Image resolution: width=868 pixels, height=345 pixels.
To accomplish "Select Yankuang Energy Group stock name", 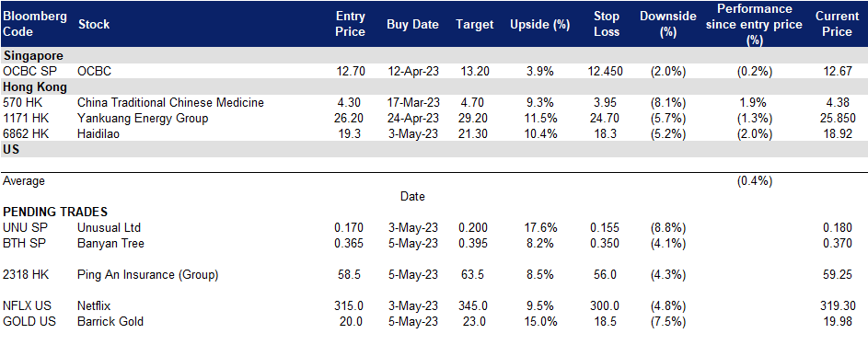I will pyautogui.click(x=143, y=119).
